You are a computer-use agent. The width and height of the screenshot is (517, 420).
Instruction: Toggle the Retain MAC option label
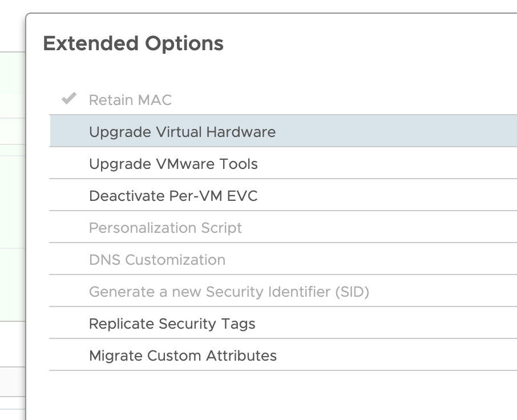(130, 100)
